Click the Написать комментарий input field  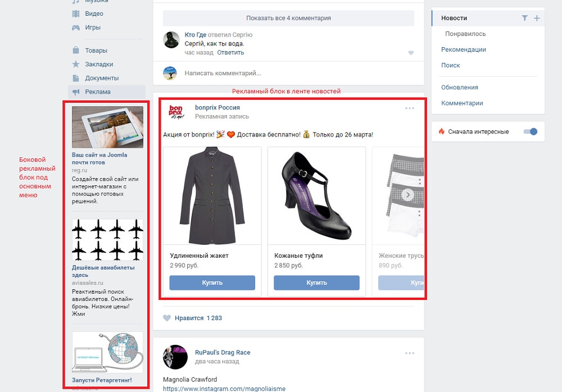(x=288, y=73)
